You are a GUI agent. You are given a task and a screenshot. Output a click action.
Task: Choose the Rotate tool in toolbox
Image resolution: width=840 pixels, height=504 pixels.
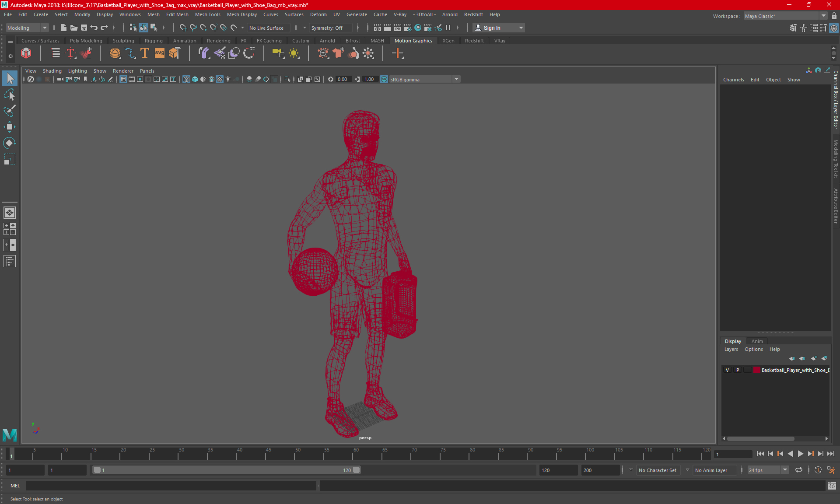pyautogui.click(x=10, y=143)
